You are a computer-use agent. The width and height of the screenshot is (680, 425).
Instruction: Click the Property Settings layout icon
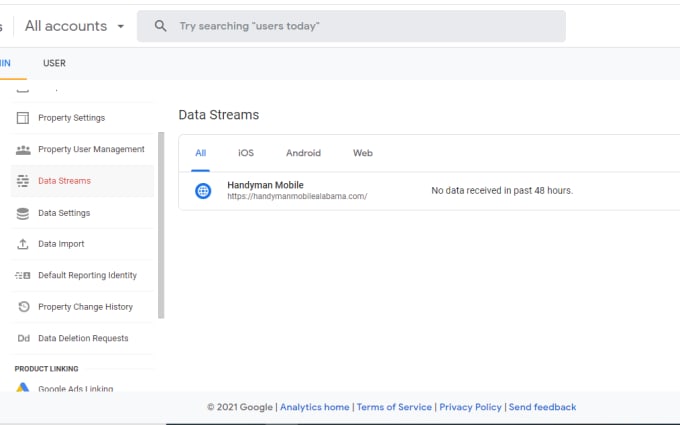[23, 118]
